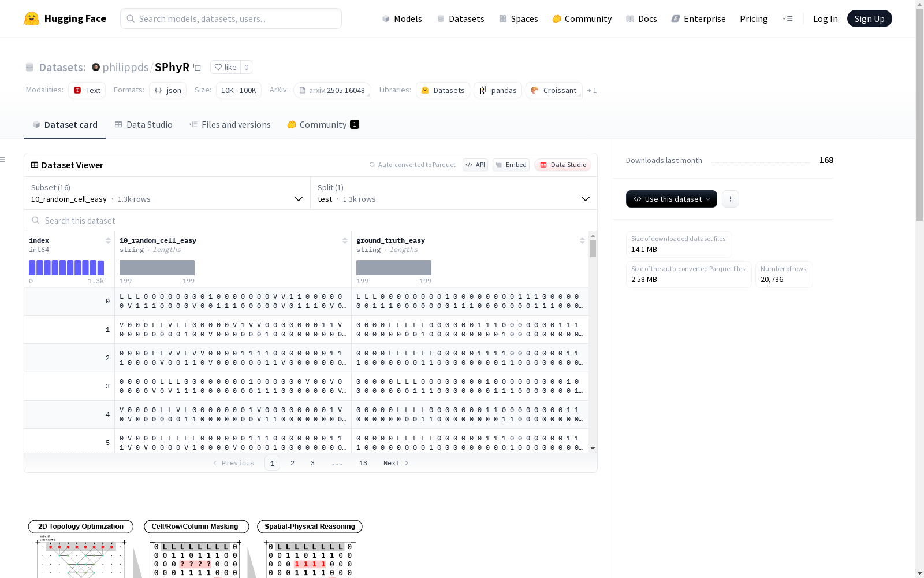Open the arxiv:2505.16048 paper tag

(x=332, y=90)
